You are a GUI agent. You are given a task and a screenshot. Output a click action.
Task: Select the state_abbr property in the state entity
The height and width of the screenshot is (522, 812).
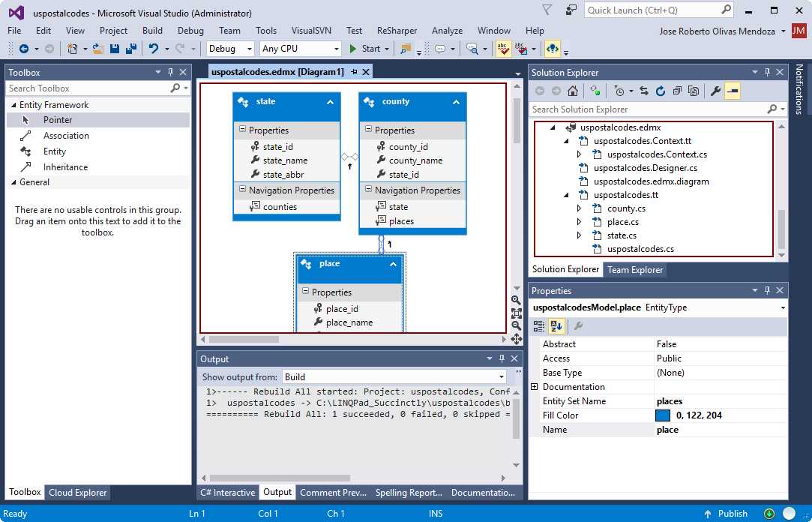click(283, 175)
